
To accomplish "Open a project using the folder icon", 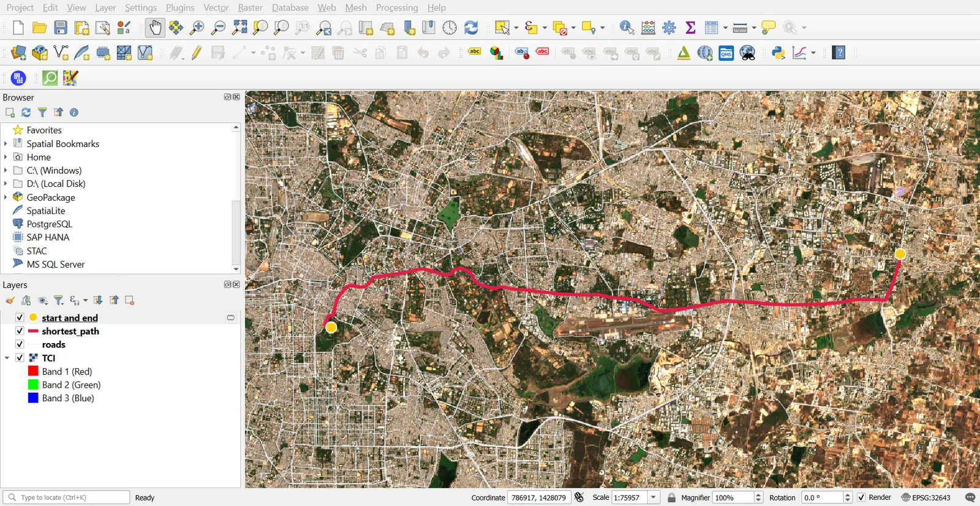I will (x=39, y=28).
